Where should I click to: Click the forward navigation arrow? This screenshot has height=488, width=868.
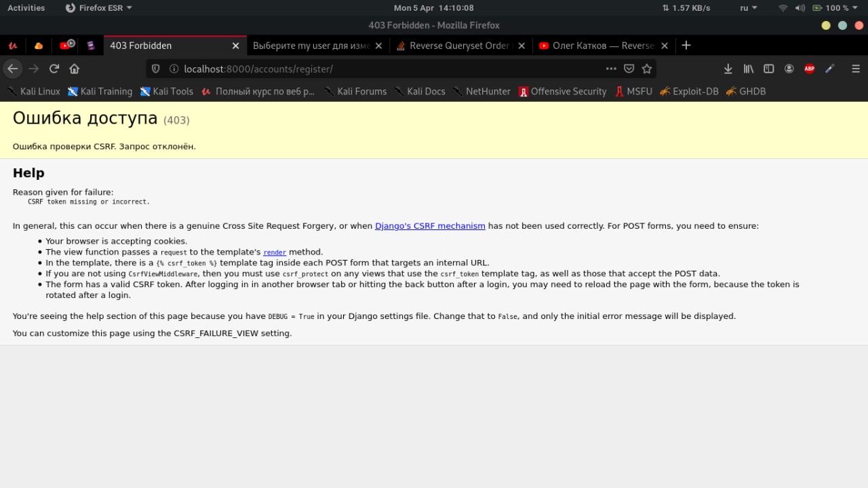[x=34, y=69]
